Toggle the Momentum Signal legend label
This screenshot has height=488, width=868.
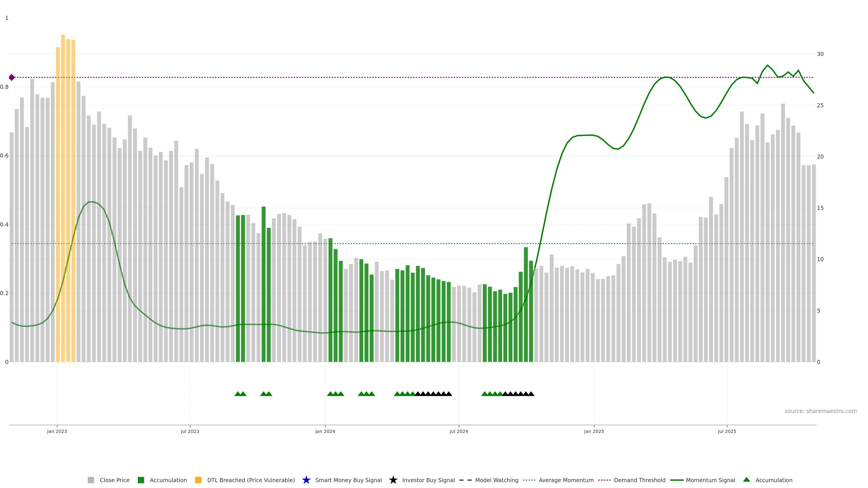tap(710, 480)
